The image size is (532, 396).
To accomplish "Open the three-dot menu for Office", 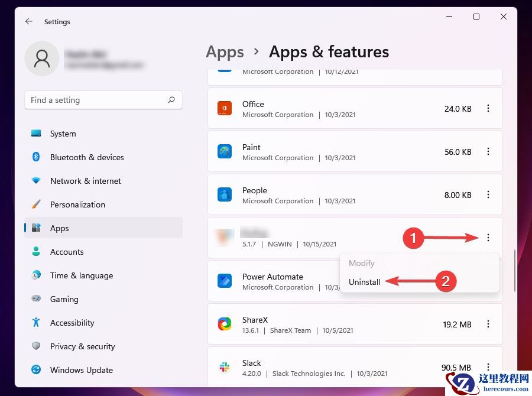I will (x=488, y=108).
